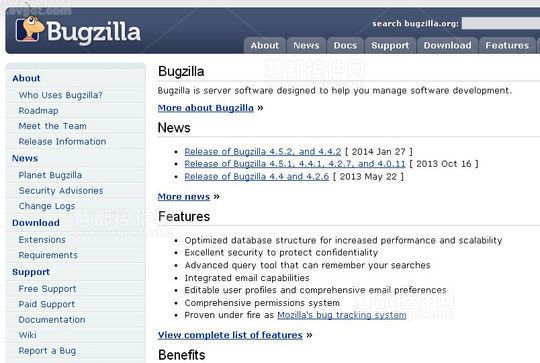Select Meet the Team sidebar link

pos(53,126)
